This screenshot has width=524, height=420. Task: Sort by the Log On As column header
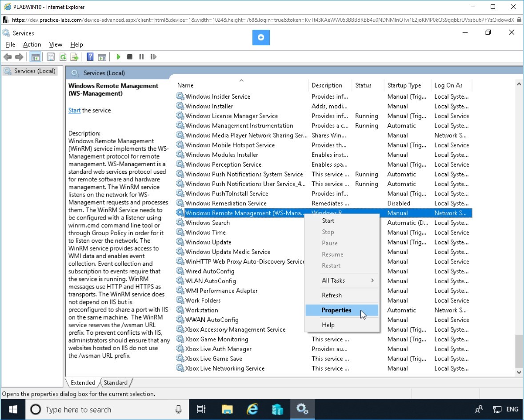click(x=452, y=85)
